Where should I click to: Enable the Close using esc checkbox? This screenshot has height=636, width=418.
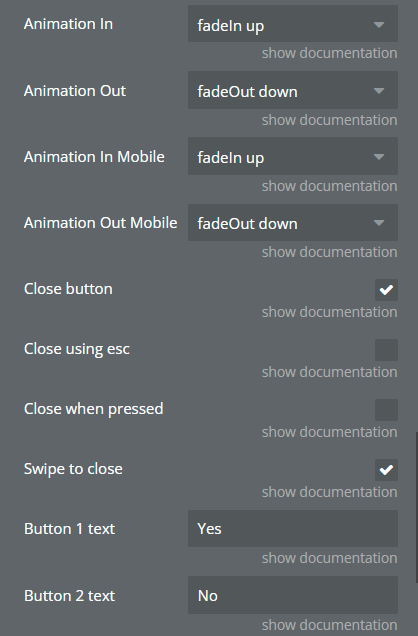click(386, 350)
